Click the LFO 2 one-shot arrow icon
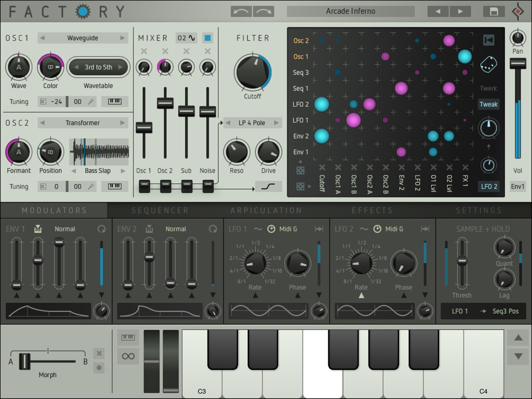532x399 pixels. coord(425,229)
